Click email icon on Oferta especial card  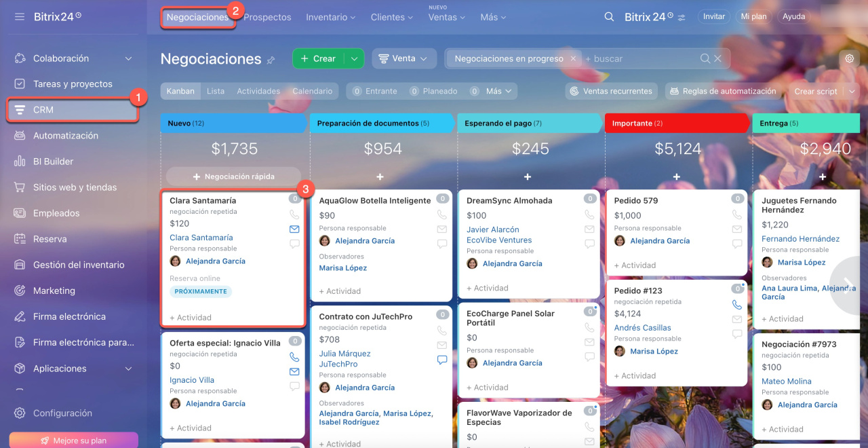(294, 371)
